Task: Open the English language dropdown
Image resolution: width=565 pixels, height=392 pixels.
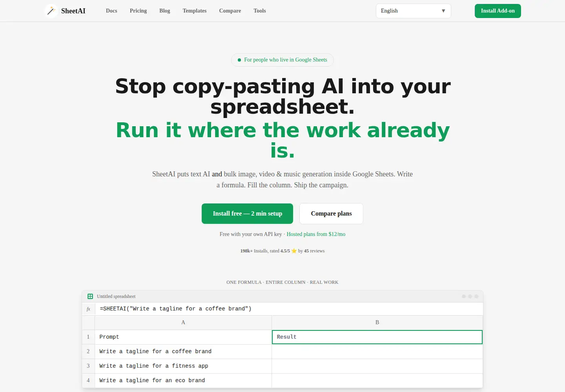Action: click(x=413, y=11)
